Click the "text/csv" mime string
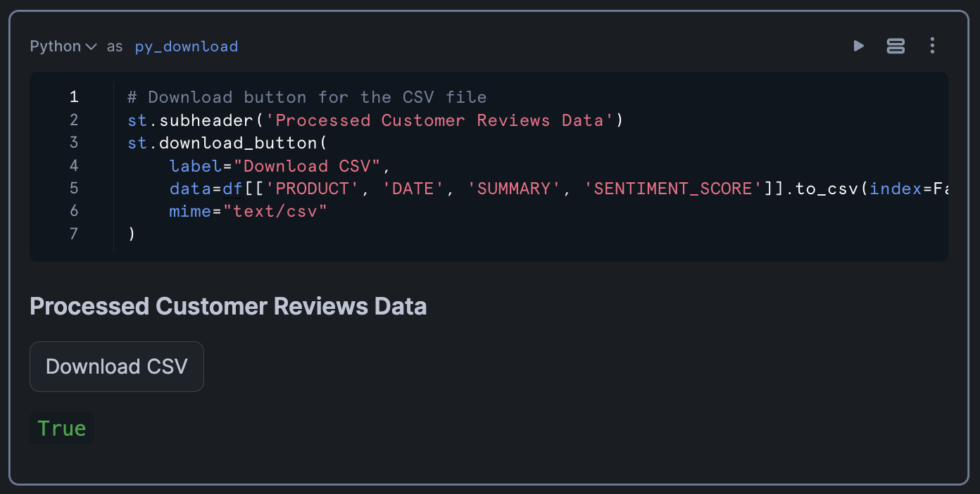Screen dimensions: 980x494 click(275, 211)
